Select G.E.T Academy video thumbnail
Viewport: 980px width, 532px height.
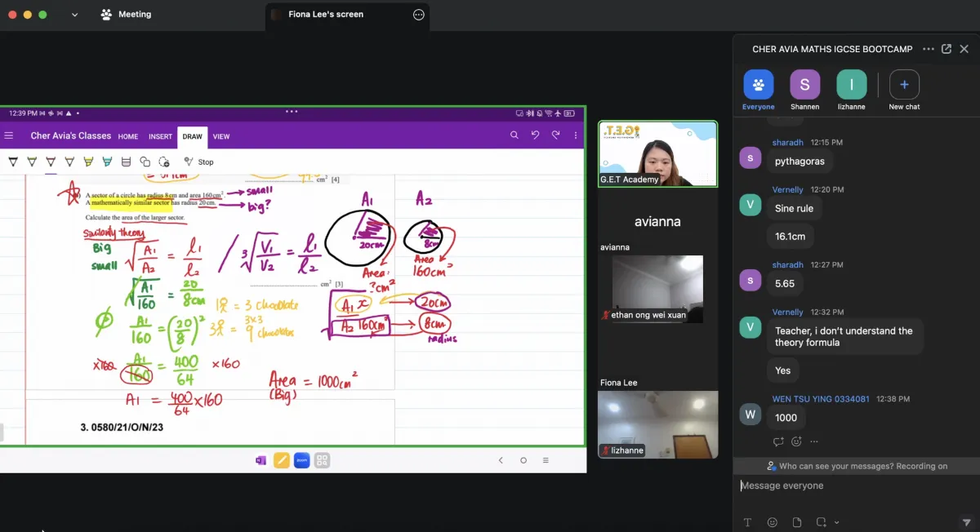click(657, 154)
